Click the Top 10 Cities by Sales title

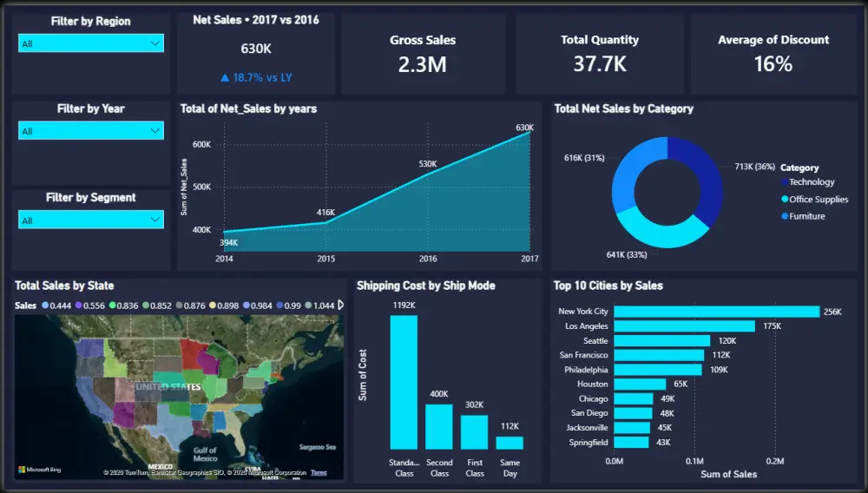pos(608,286)
